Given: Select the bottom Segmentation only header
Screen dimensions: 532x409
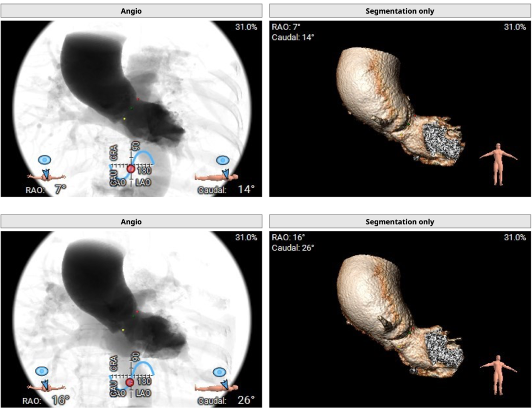Looking at the screenshot, I should [x=400, y=221].
